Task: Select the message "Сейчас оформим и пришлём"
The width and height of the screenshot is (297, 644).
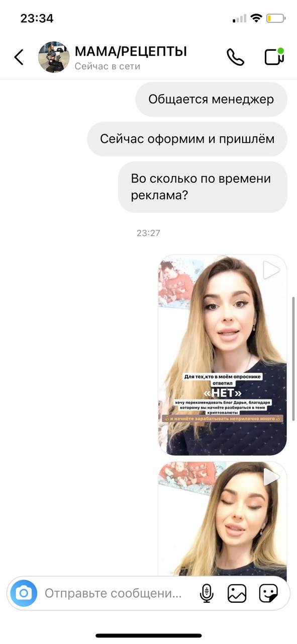Action: pyautogui.click(x=187, y=139)
